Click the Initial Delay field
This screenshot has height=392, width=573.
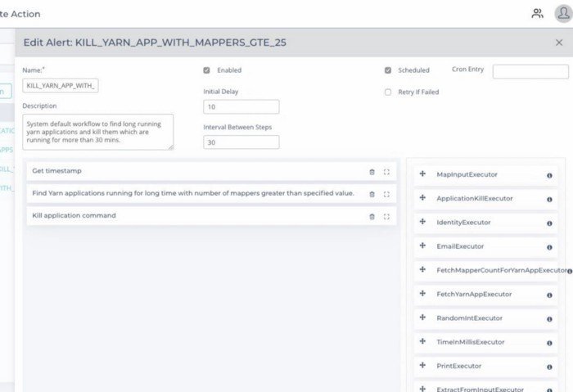pyautogui.click(x=241, y=106)
